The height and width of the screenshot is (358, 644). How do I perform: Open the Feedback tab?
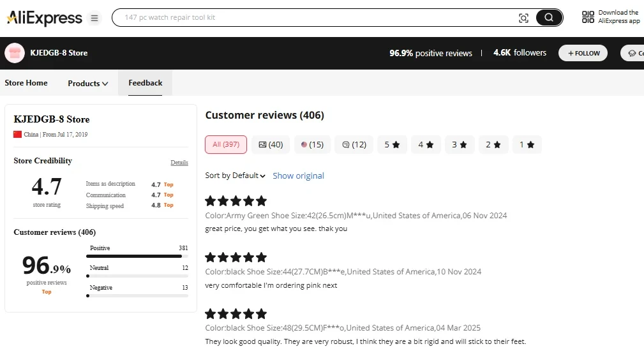point(146,83)
